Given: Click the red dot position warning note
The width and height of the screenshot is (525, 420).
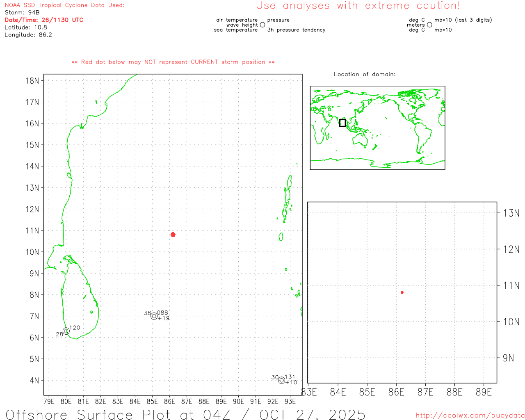Looking at the screenshot, I should click(x=173, y=62).
